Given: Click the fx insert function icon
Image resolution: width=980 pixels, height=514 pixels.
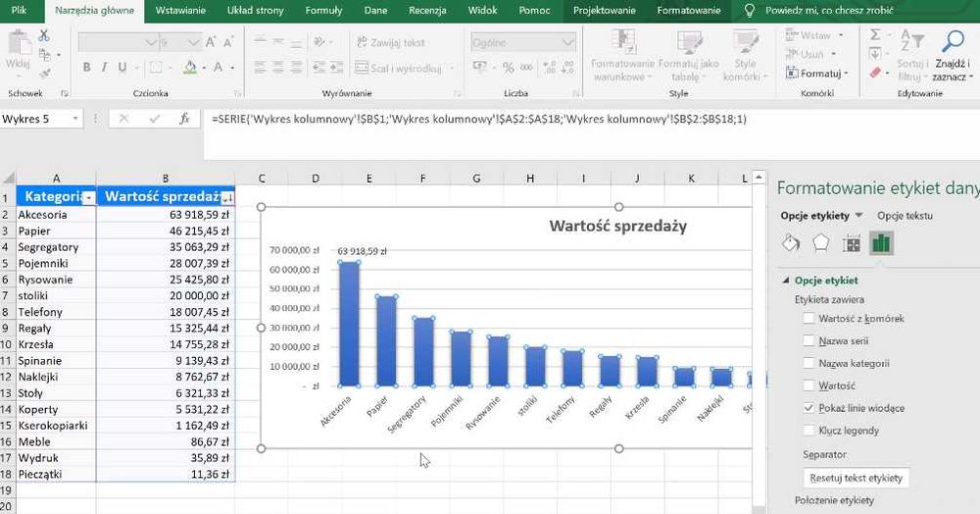Looking at the screenshot, I should click(184, 118).
